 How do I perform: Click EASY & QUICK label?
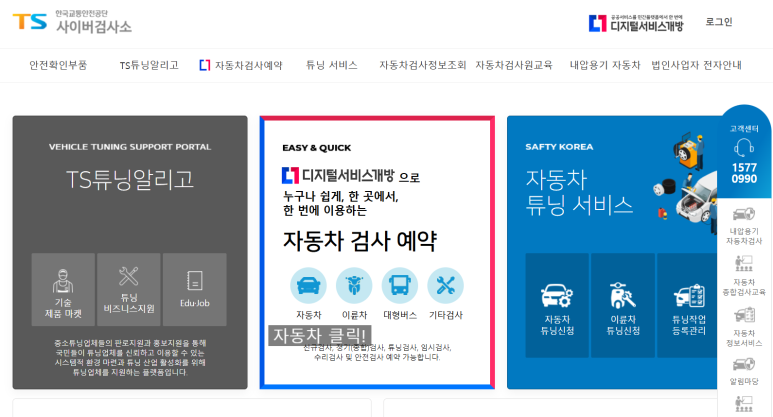coord(316,148)
